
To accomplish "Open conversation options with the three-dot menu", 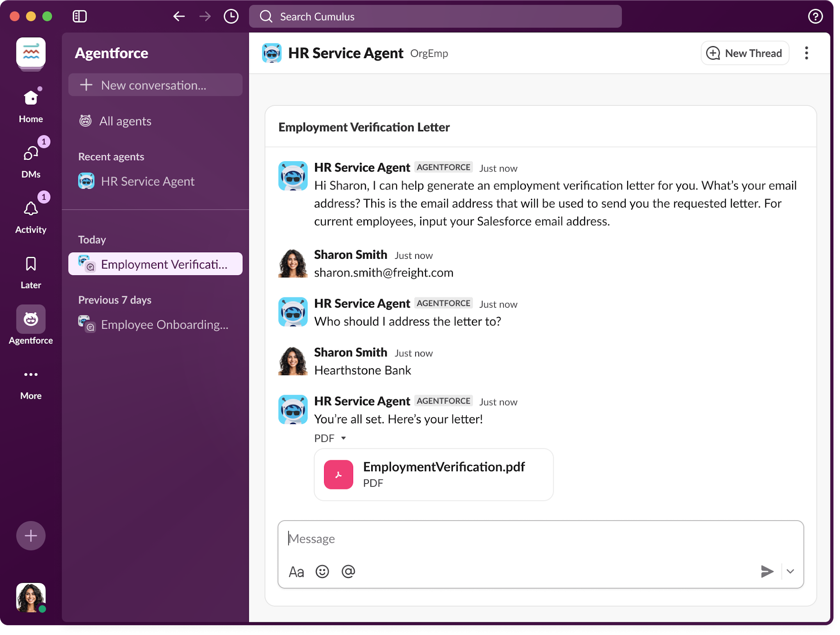I will (806, 53).
